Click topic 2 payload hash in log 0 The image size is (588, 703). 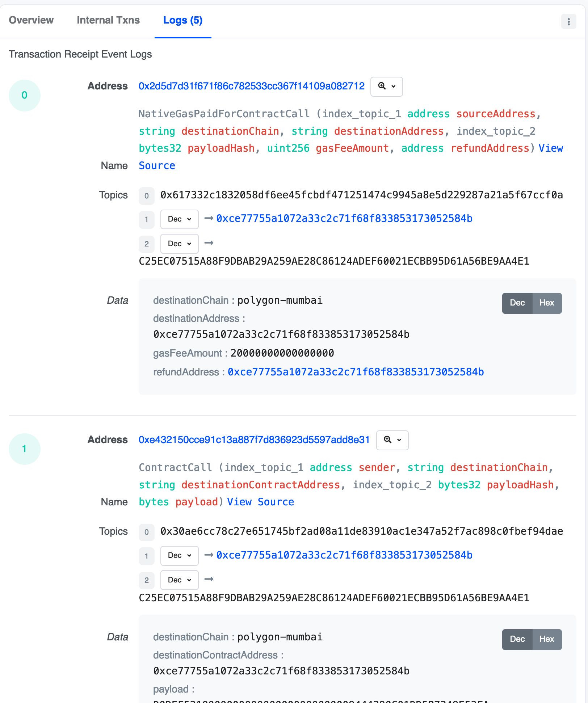click(334, 261)
